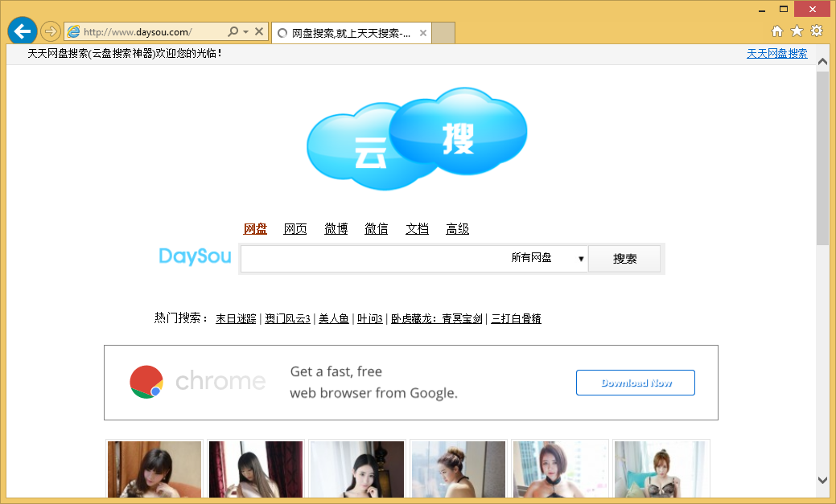Switch to the 网页 search category

pyautogui.click(x=294, y=228)
